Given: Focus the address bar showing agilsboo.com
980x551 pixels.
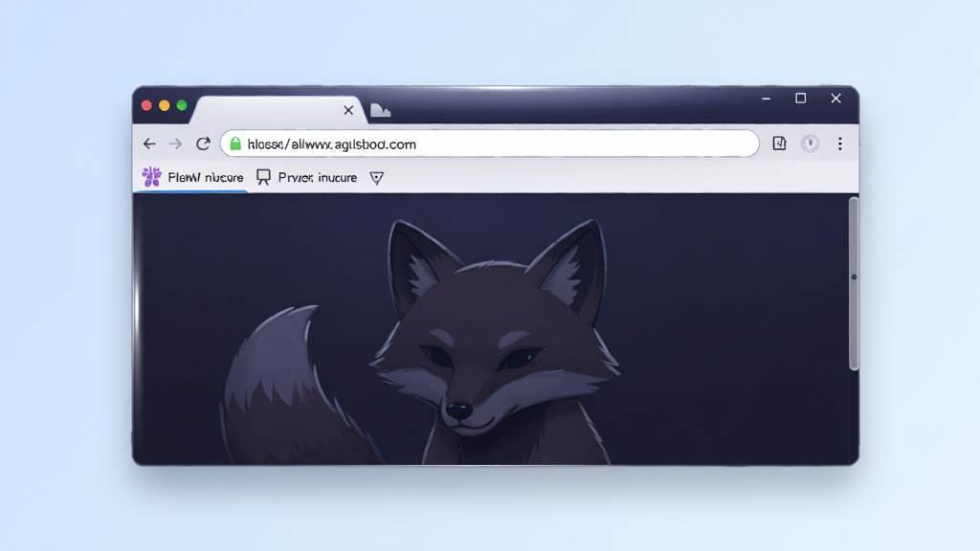Looking at the screenshot, I should tap(489, 143).
